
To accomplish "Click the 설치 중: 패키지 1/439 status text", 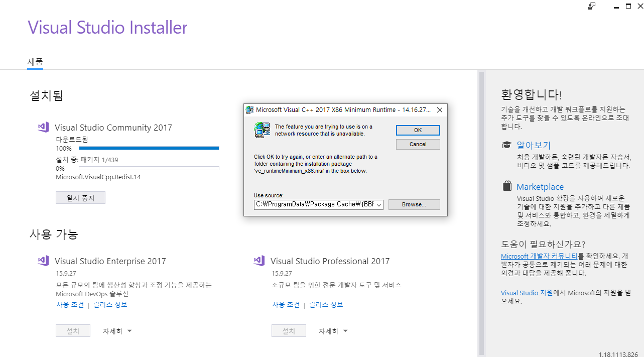I will point(87,160).
